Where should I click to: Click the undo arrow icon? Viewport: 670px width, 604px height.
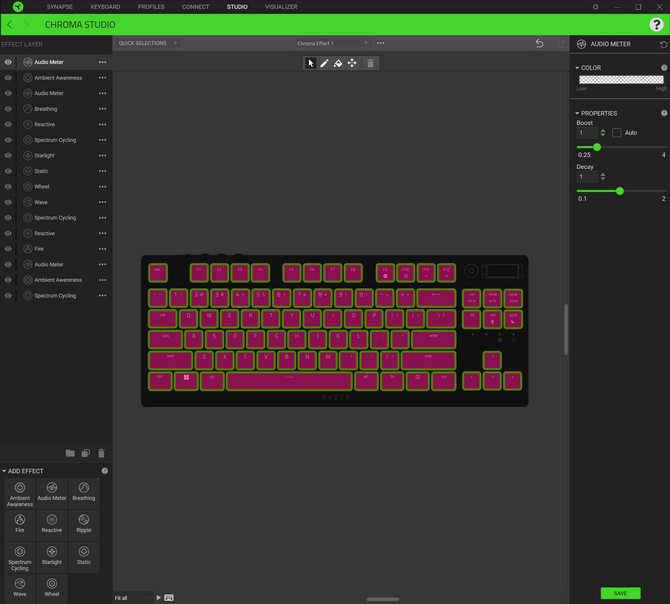539,43
